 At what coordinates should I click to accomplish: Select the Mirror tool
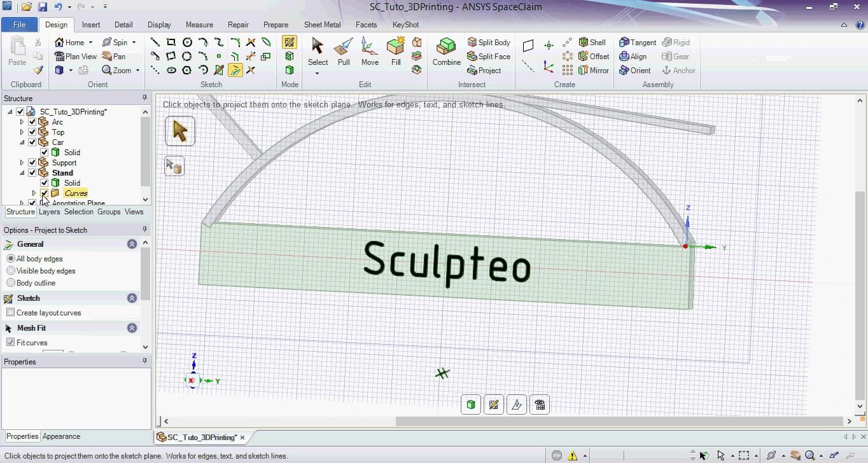point(594,71)
